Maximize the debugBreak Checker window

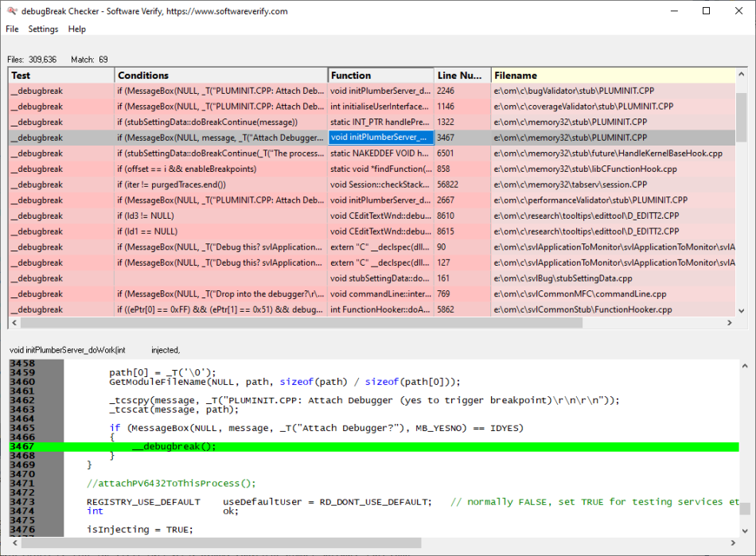[706, 11]
